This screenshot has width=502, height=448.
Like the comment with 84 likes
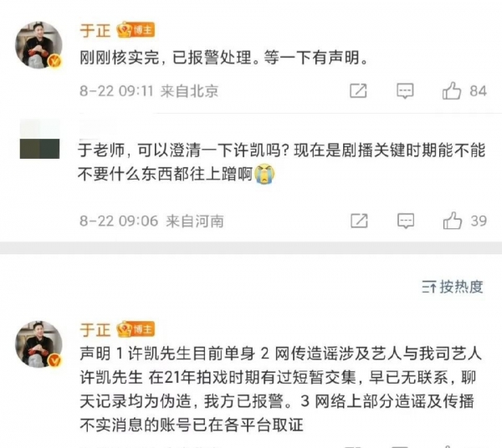(x=452, y=91)
